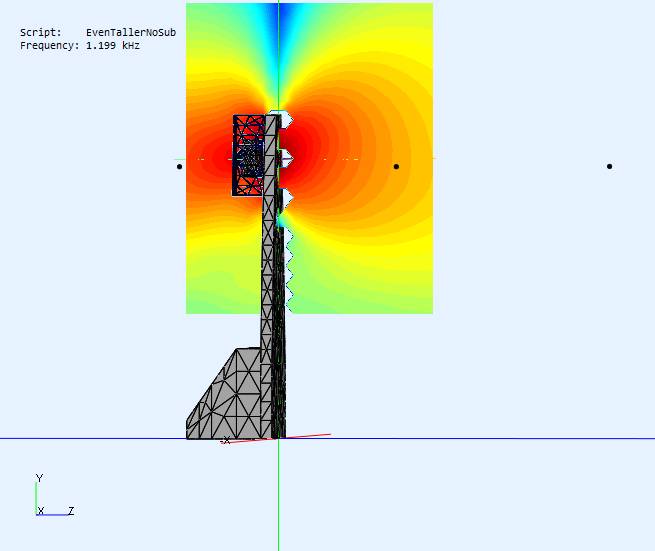Select the far-right black observation point

(609, 166)
